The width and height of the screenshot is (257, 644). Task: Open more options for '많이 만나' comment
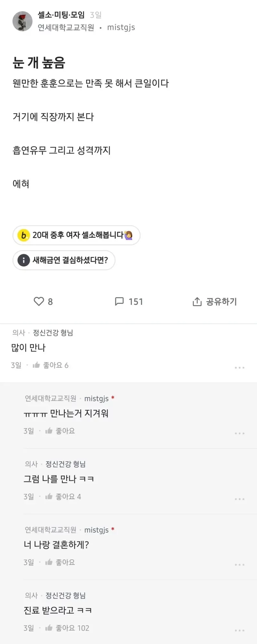(240, 367)
